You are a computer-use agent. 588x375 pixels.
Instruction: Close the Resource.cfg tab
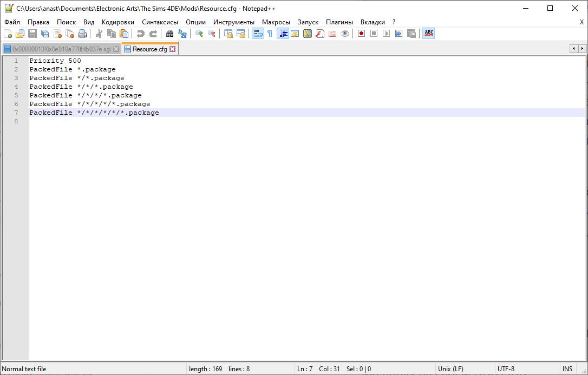pyautogui.click(x=173, y=49)
